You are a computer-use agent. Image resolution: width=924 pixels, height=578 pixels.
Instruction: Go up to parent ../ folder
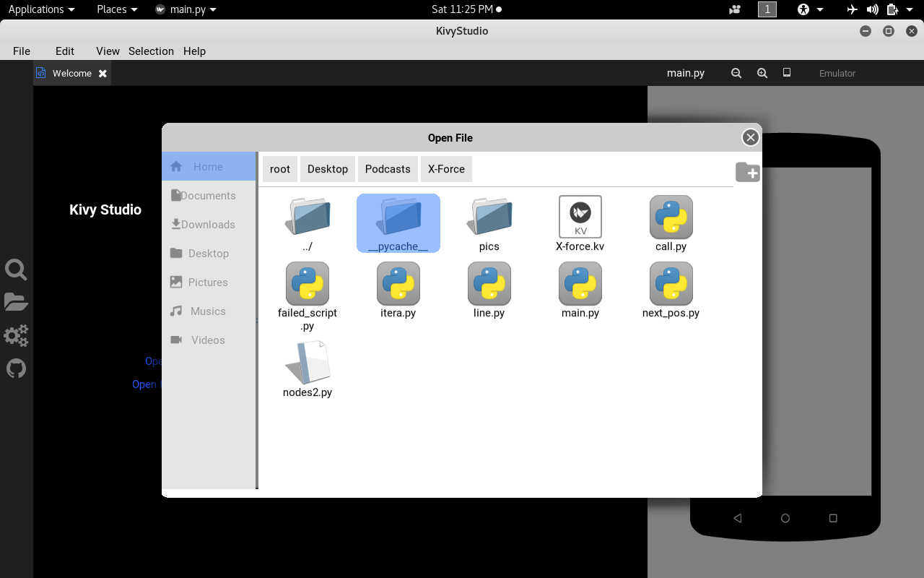tap(308, 223)
